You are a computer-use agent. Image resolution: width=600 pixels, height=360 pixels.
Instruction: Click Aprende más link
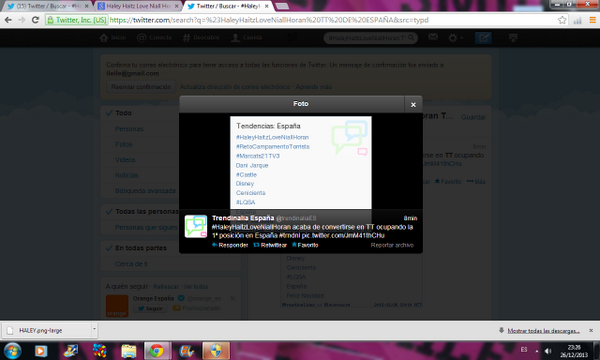click(x=314, y=87)
